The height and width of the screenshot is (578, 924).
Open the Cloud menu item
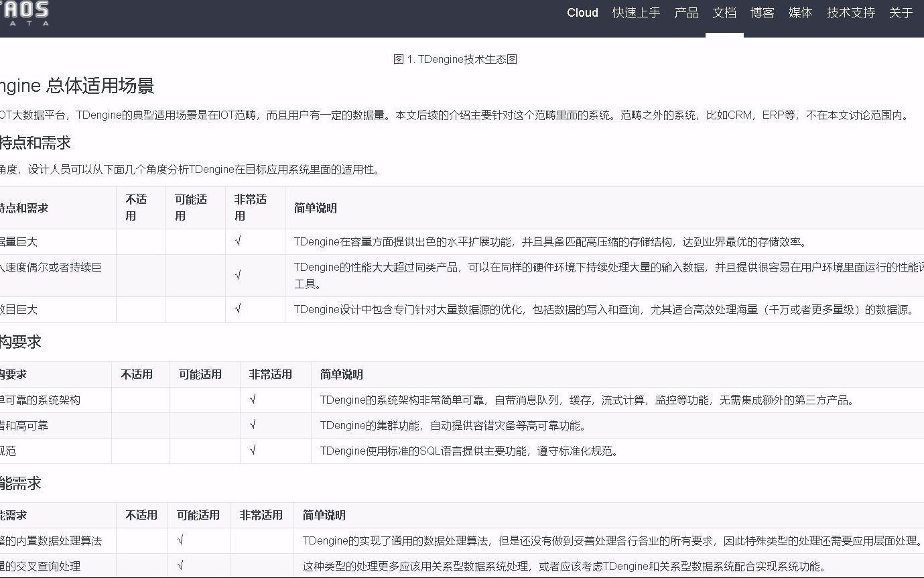pyautogui.click(x=582, y=13)
